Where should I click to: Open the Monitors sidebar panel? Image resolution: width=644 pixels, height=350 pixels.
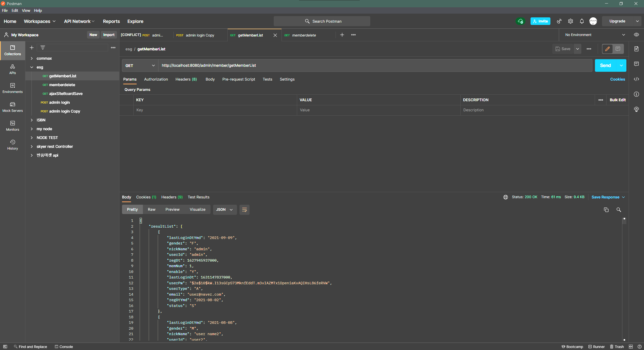pos(13,126)
